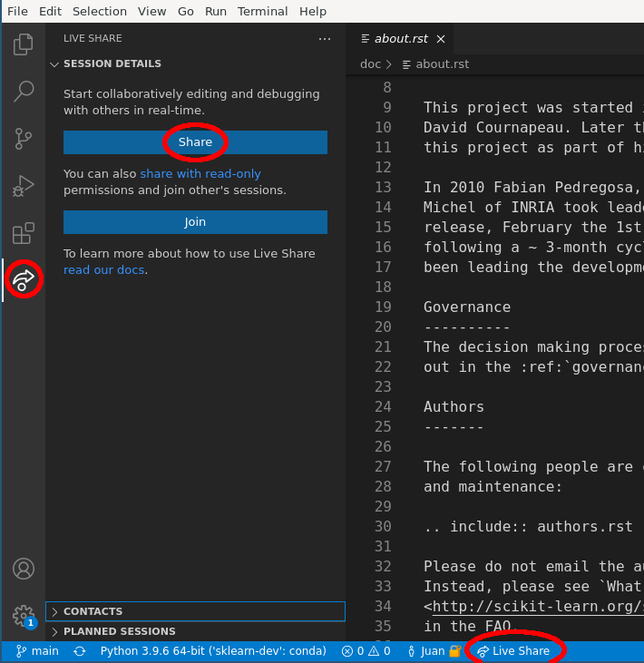Expand the Planned Sessions section
The height and width of the screenshot is (663, 644).
[x=119, y=631]
